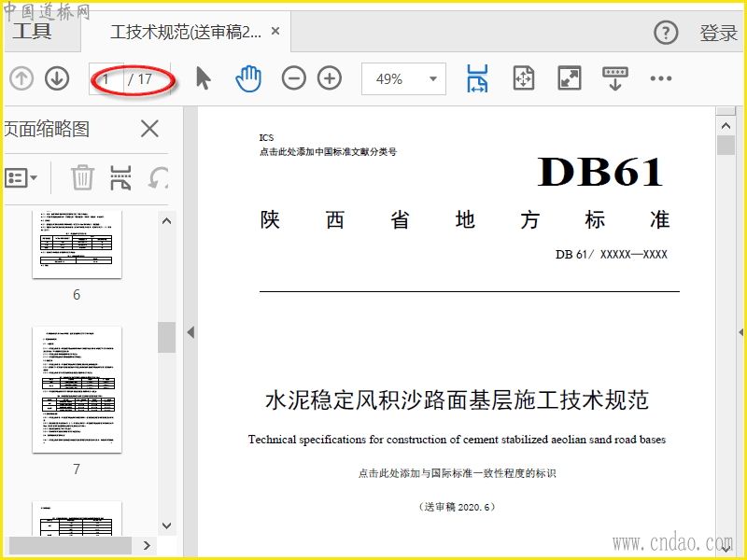Switch to the 工具 tab

[x=32, y=32]
